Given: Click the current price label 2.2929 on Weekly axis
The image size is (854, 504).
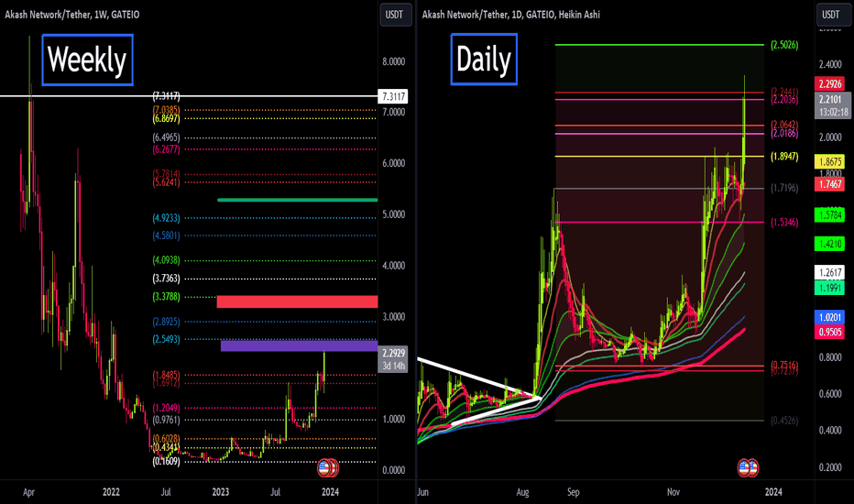Looking at the screenshot, I should point(393,359).
